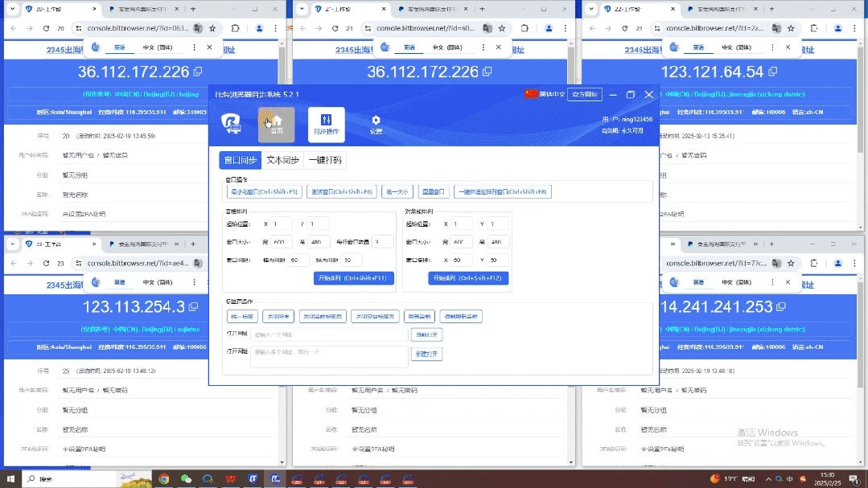
Task: Click the 重叠窗口 button
Action: point(434,192)
